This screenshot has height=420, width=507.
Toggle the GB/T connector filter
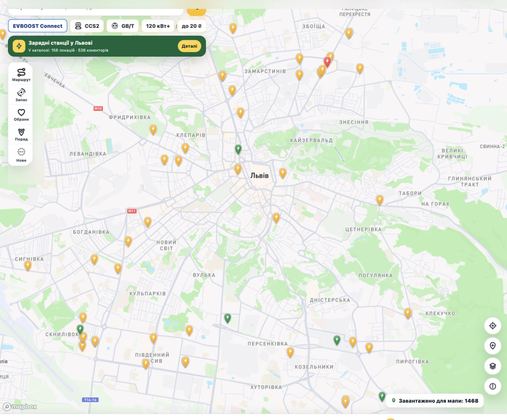click(123, 26)
